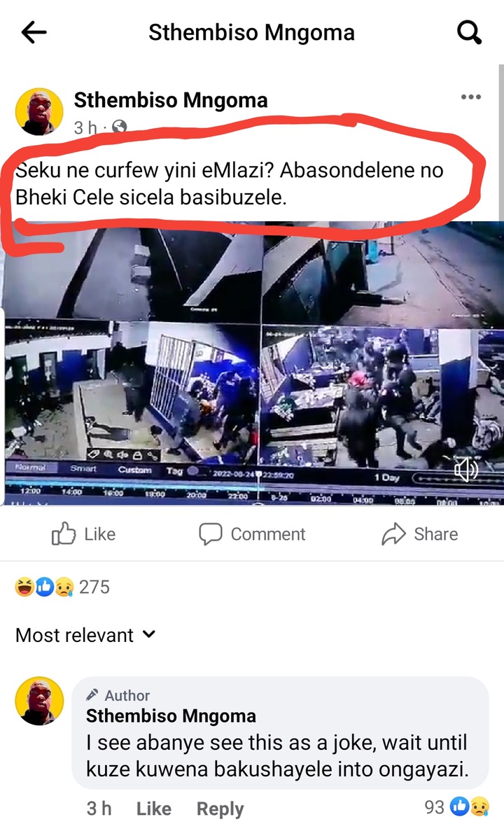Open commenter avatar beside Author comment
Viewport: 504px width, 831px height.
39,701
